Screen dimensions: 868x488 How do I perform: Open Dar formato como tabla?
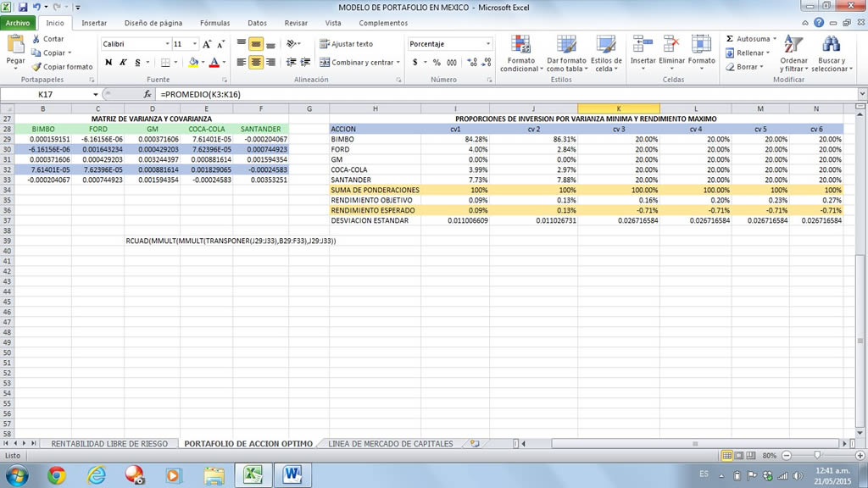coord(566,53)
